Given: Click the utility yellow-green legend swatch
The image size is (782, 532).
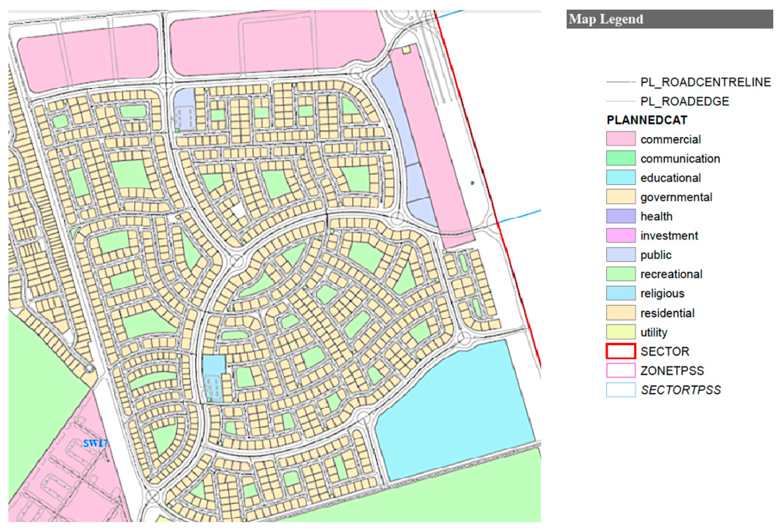Looking at the screenshot, I should tap(621, 332).
